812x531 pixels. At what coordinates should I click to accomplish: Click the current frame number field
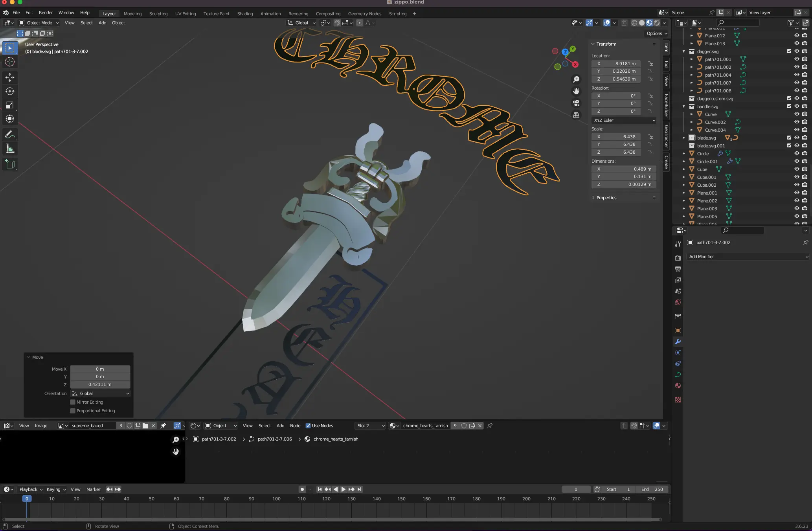pyautogui.click(x=576, y=489)
